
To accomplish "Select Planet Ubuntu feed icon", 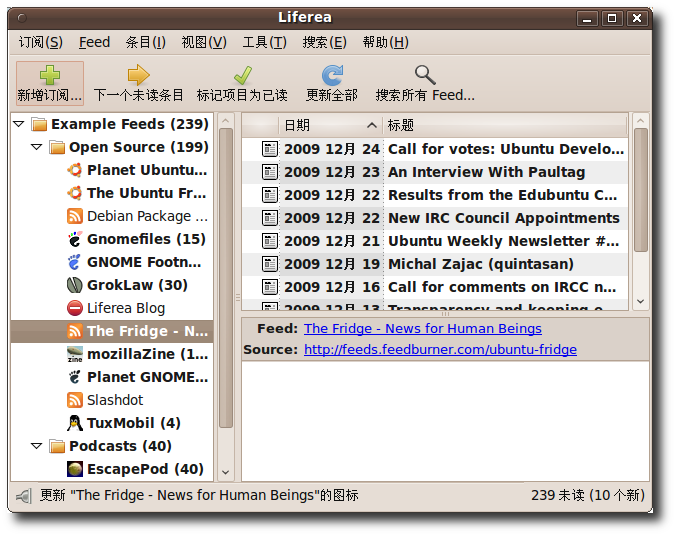I will tap(75, 170).
